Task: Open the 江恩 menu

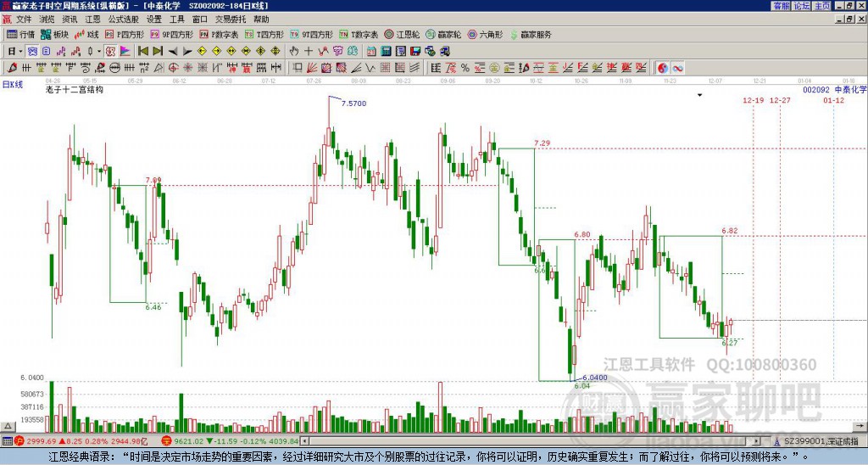Action: (92, 20)
